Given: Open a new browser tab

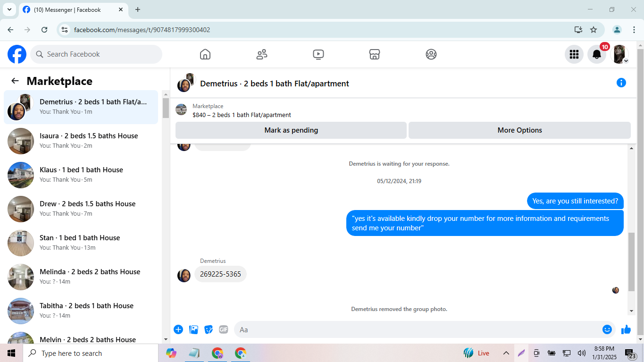Looking at the screenshot, I should 138,9.
